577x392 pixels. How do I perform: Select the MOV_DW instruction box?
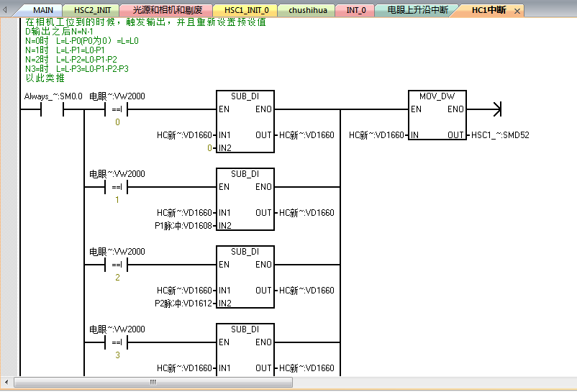pyautogui.click(x=437, y=121)
